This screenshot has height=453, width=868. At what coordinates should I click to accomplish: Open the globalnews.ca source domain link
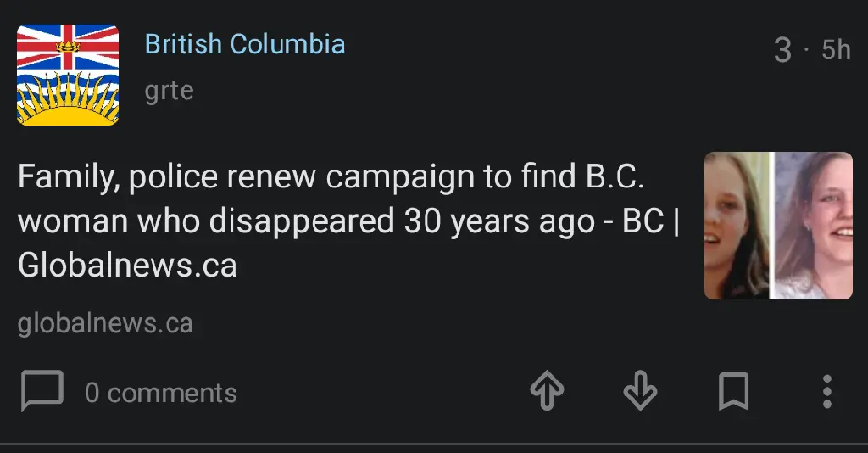point(104,323)
